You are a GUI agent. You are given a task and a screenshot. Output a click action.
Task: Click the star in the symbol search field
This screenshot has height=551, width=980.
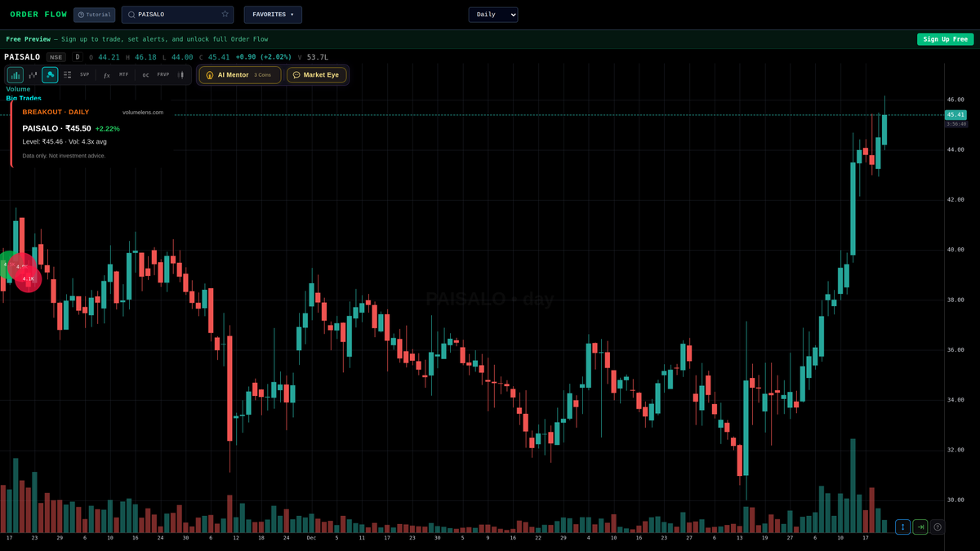(225, 14)
